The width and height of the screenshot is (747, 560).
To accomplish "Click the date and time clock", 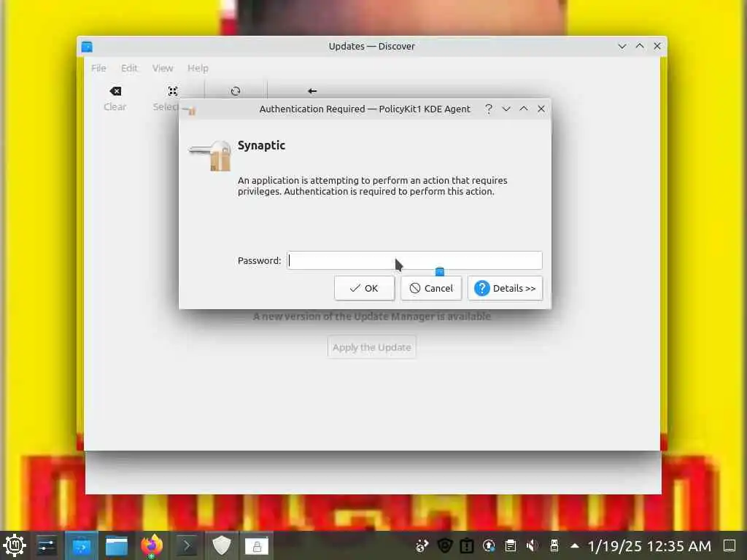I will tap(649, 545).
